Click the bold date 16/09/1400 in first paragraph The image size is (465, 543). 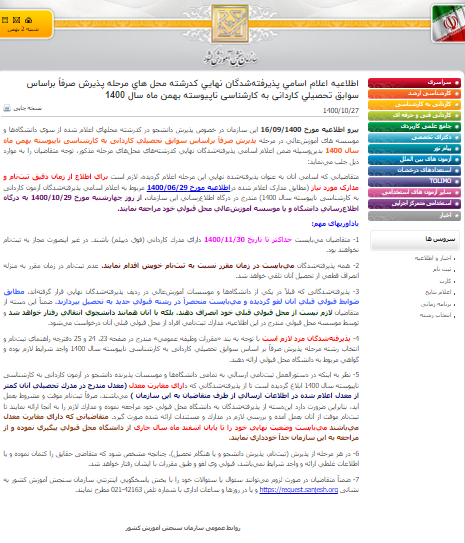click(x=281, y=130)
